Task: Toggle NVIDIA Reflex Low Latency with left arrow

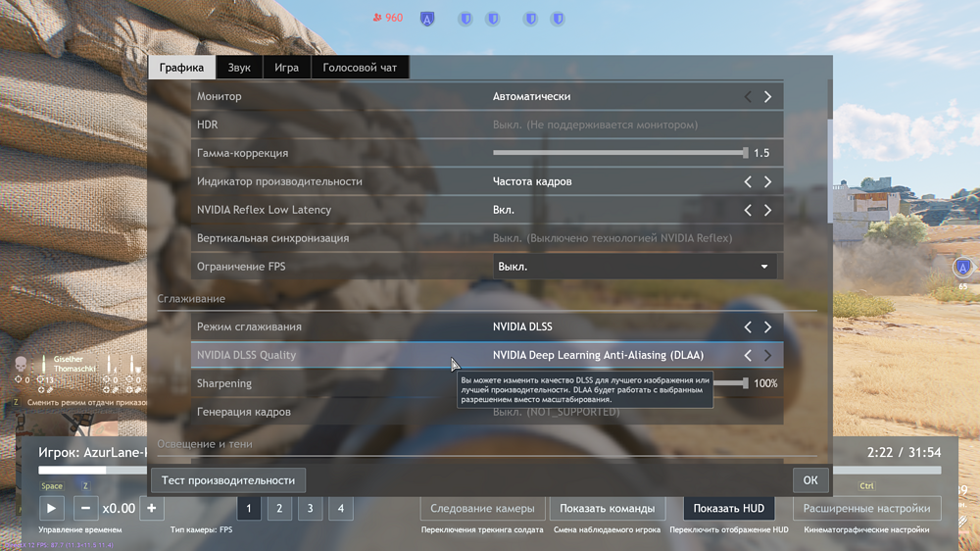Action: [x=748, y=210]
